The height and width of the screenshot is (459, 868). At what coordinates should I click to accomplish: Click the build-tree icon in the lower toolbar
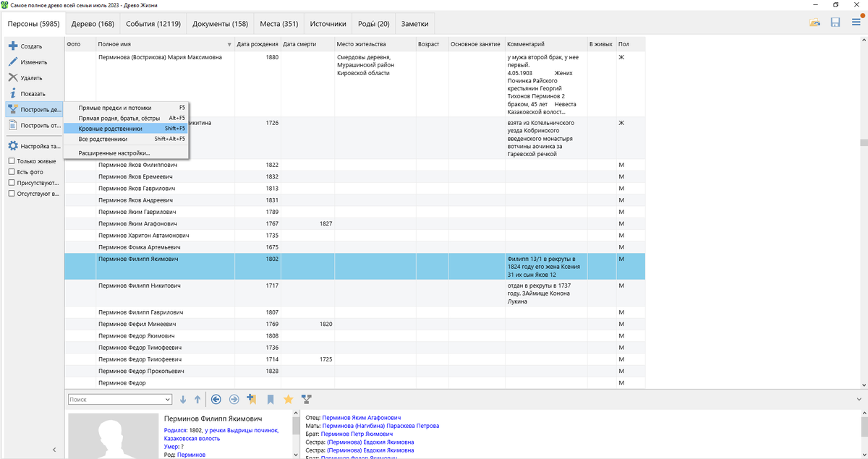pyautogui.click(x=306, y=399)
